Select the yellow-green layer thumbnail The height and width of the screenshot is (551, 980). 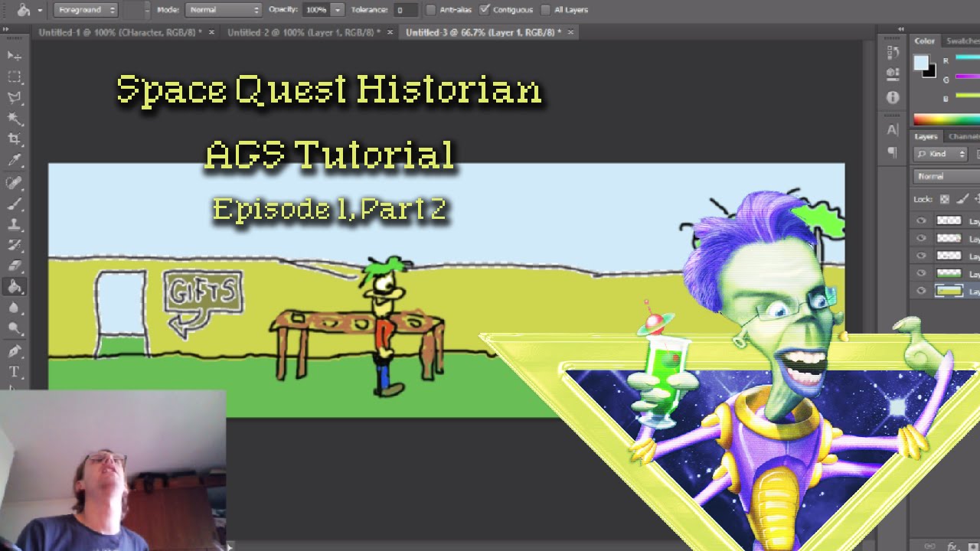coord(949,291)
